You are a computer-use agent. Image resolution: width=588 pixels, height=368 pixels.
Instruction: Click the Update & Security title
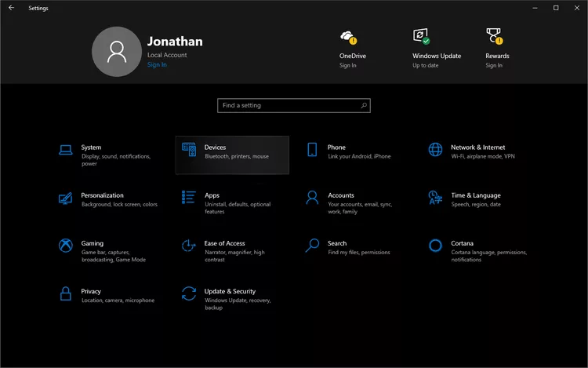coord(230,291)
